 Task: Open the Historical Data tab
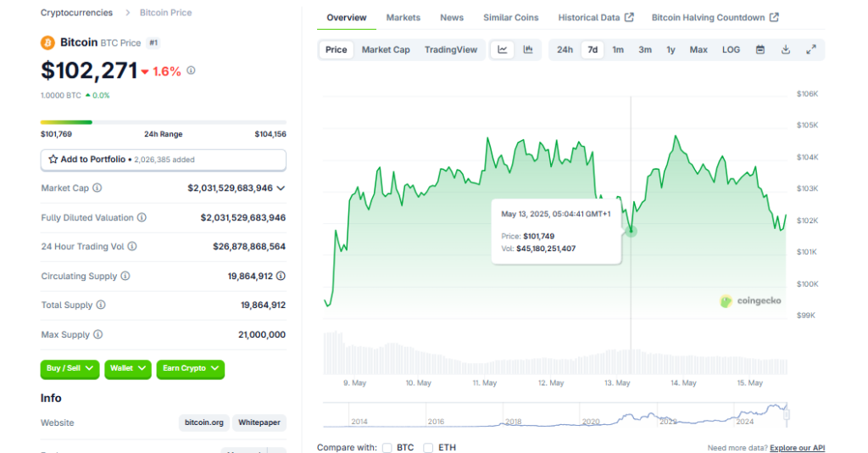[x=596, y=17]
